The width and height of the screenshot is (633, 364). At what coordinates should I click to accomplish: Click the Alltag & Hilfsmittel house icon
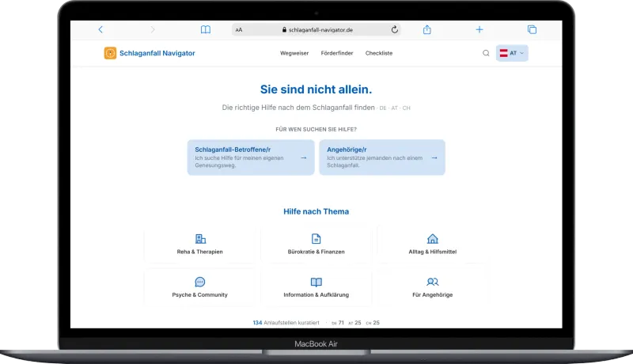(x=432, y=238)
